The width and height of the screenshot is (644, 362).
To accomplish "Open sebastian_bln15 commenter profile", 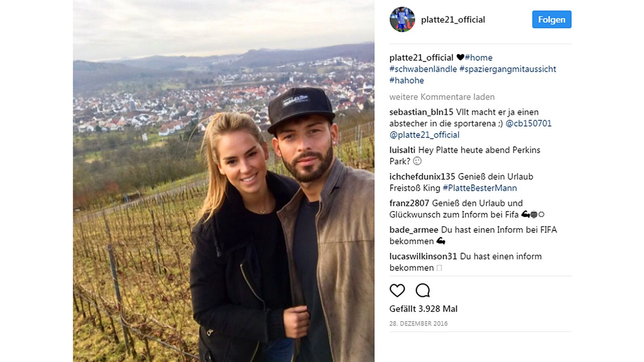I will (421, 112).
